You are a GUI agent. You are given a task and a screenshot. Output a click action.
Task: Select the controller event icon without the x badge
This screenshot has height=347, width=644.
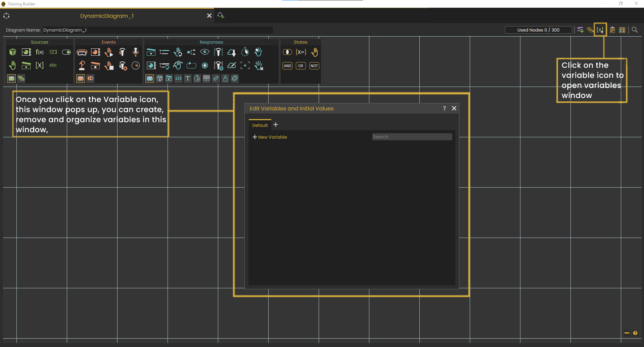[x=122, y=52]
